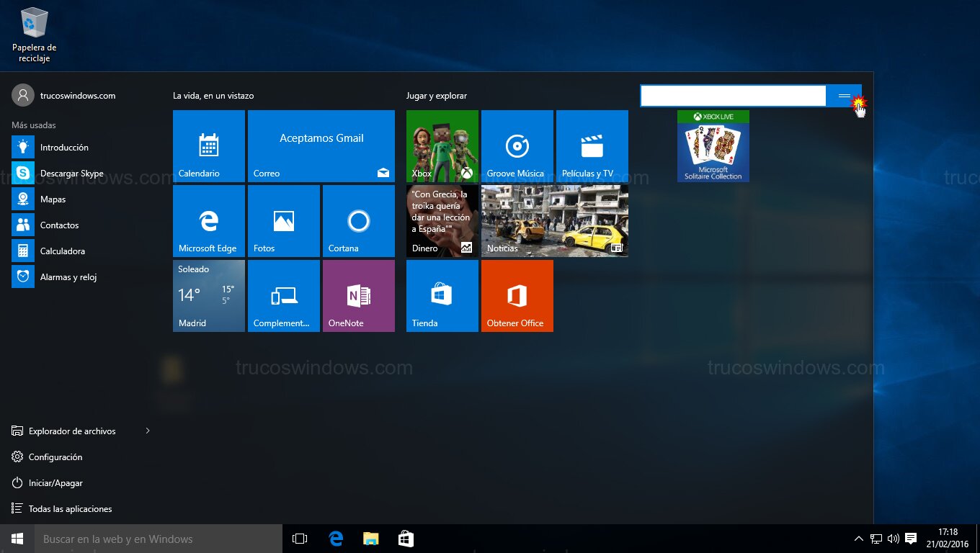Open the Tienda store tile

(442, 296)
